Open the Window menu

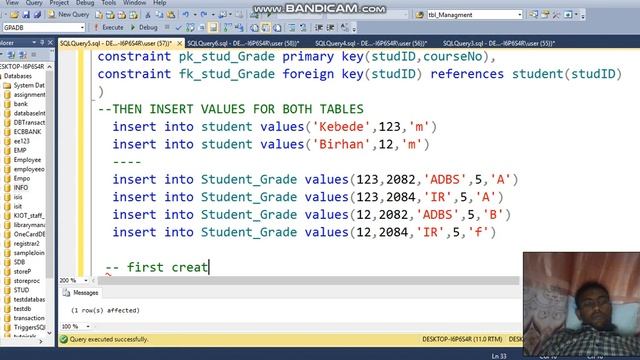tap(134, 3)
